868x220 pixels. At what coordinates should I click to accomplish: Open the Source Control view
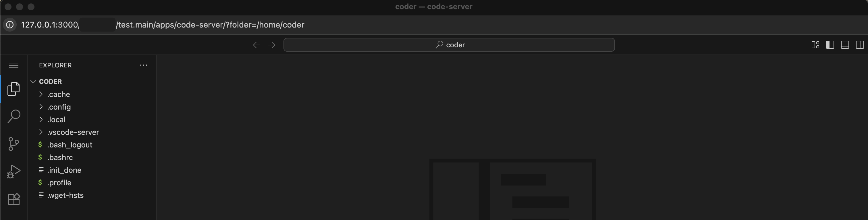point(14,144)
